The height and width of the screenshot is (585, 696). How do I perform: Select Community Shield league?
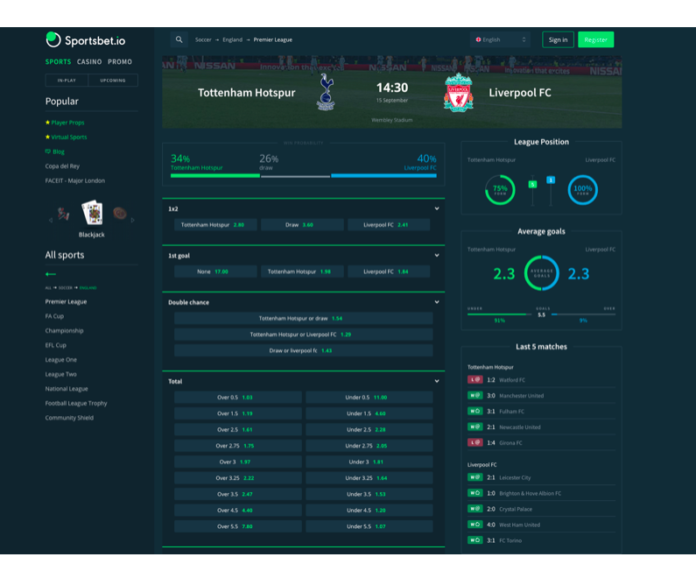tap(69, 418)
